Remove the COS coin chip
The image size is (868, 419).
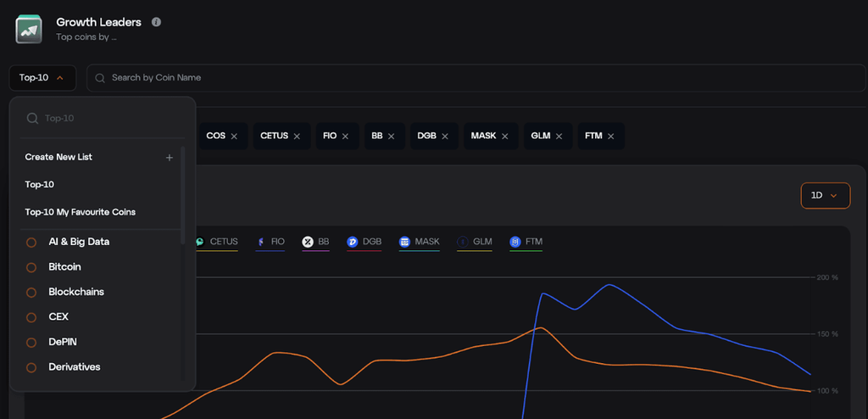tap(234, 137)
